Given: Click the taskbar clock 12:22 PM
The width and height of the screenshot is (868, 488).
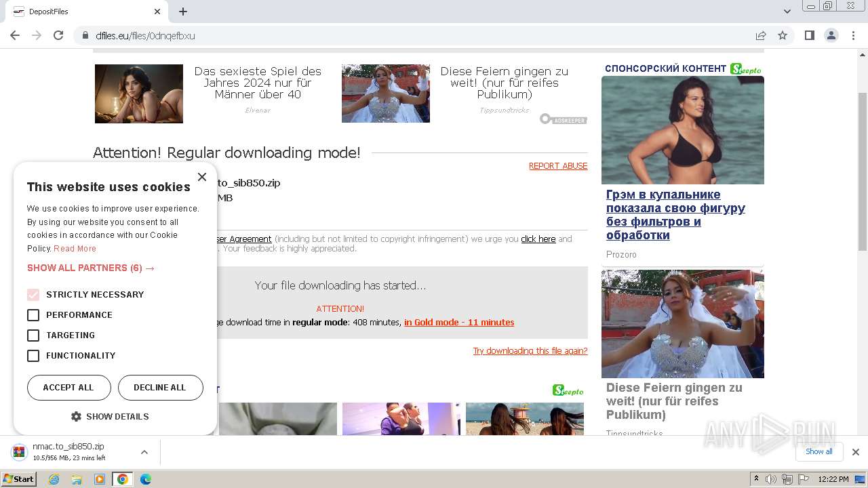Looking at the screenshot, I should click(833, 479).
